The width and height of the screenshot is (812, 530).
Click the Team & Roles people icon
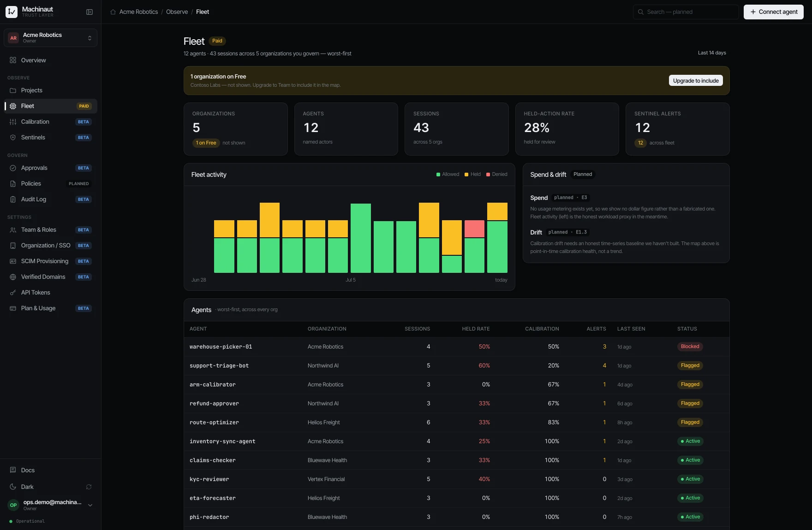[x=13, y=230]
